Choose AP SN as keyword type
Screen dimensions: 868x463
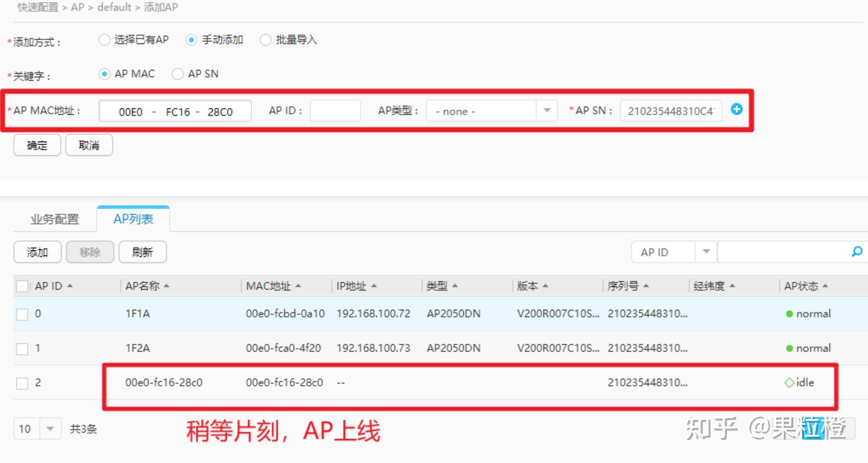pyautogui.click(x=178, y=74)
